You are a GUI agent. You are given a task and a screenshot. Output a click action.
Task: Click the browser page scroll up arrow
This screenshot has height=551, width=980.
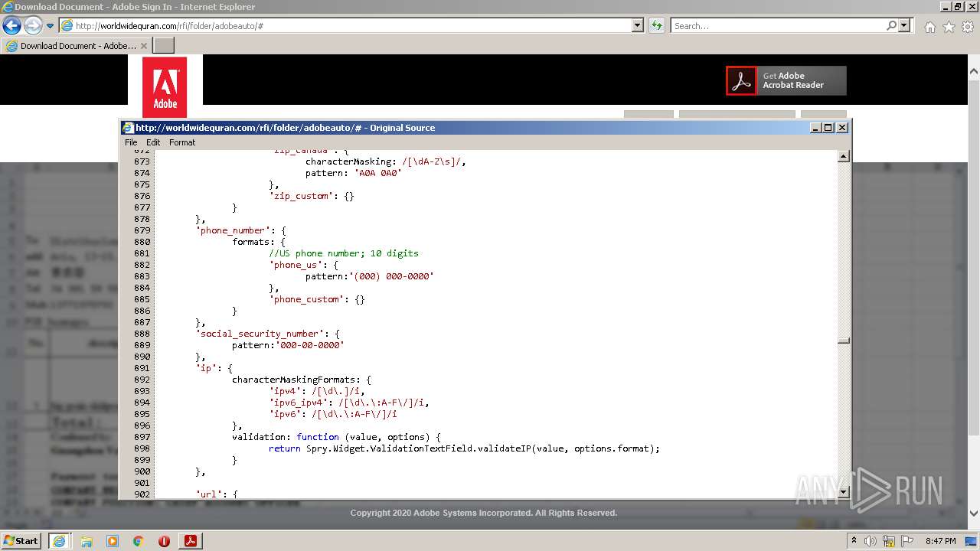click(x=974, y=72)
